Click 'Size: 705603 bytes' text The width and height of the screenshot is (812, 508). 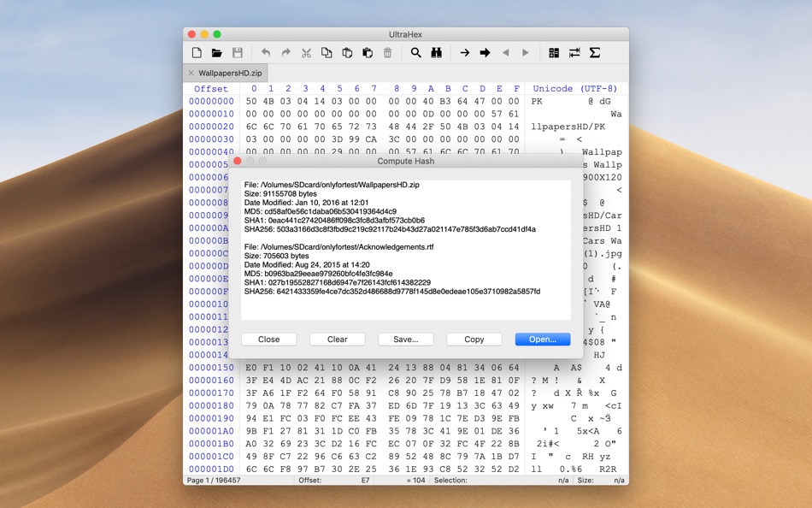(276, 256)
